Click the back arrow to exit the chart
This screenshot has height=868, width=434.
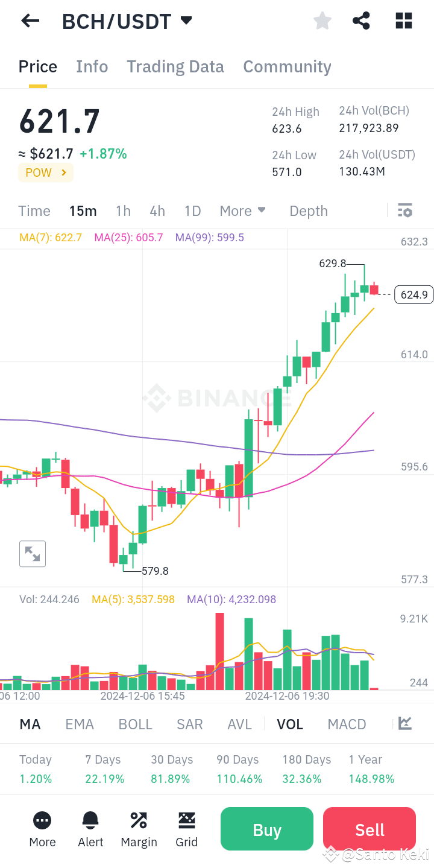[30, 21]
